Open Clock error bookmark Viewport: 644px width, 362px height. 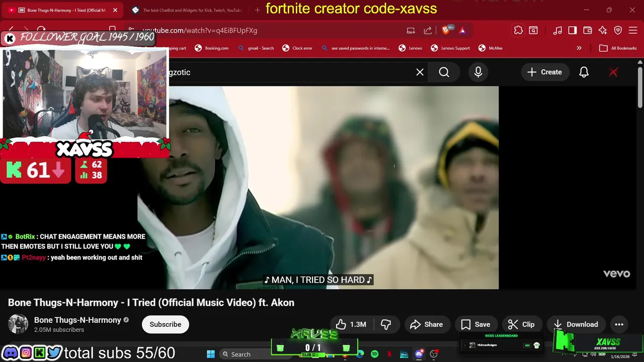297,48
